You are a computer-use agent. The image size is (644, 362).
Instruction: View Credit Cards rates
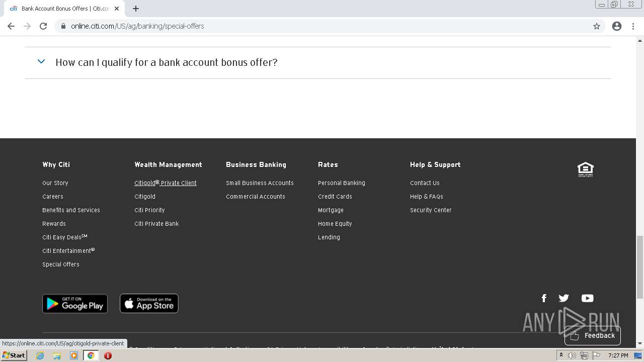335,197
